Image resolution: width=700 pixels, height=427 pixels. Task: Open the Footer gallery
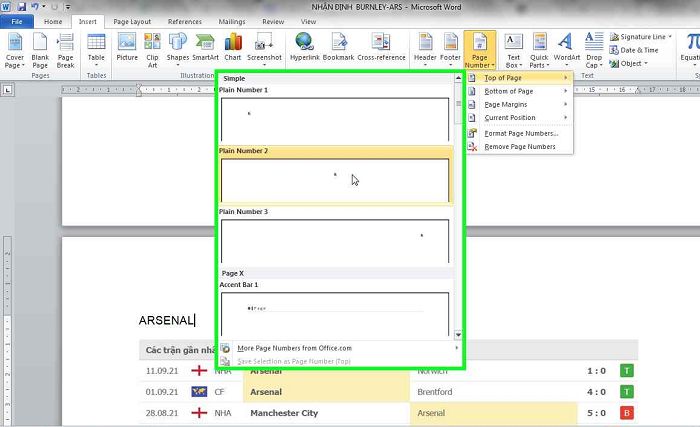click(450, 50)
